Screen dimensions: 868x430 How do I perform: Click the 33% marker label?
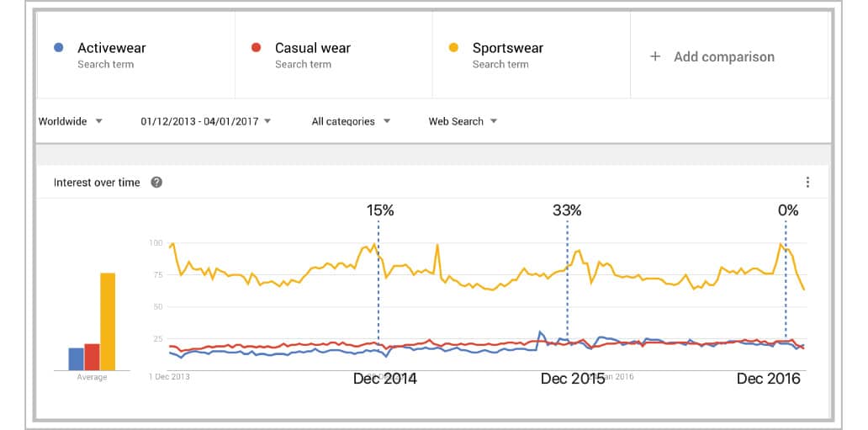click(x=567, y=210)
